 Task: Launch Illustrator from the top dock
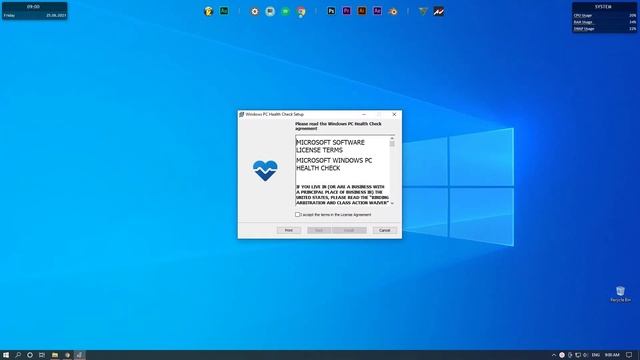click(362, 11)
